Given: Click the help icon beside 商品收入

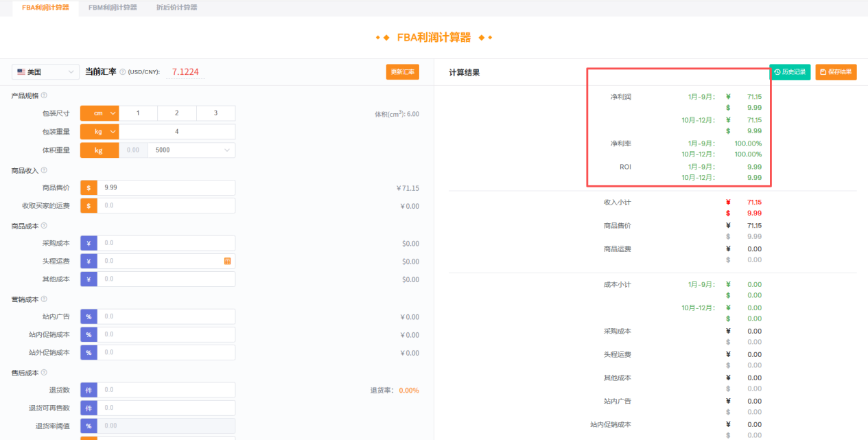Looking at the screenshot, I should pos(44,170).
